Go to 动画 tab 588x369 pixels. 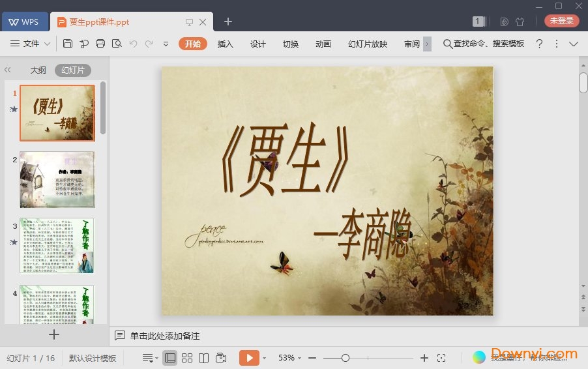(323, 44)
